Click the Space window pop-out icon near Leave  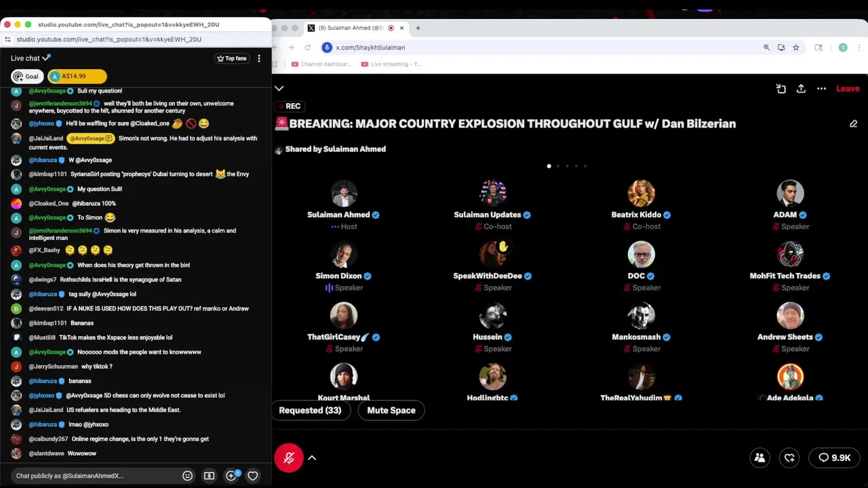pyautogui.click(x=781, y=89)
